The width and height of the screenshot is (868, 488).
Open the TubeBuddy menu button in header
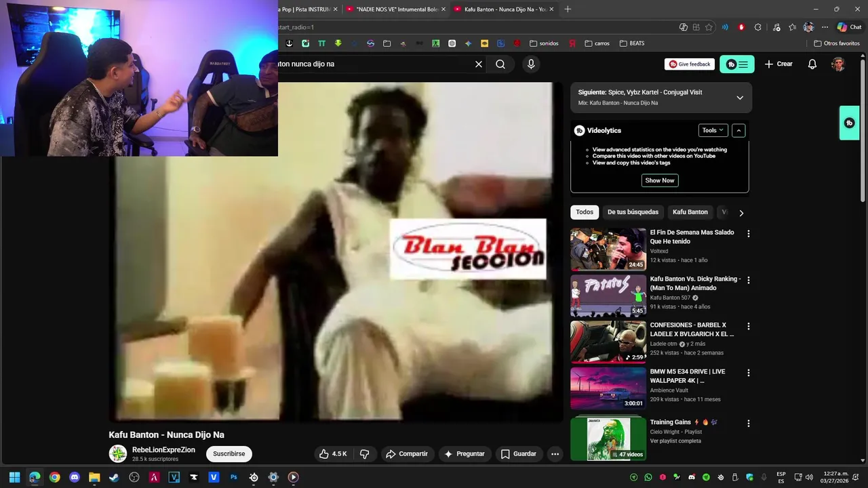(737, 64)
